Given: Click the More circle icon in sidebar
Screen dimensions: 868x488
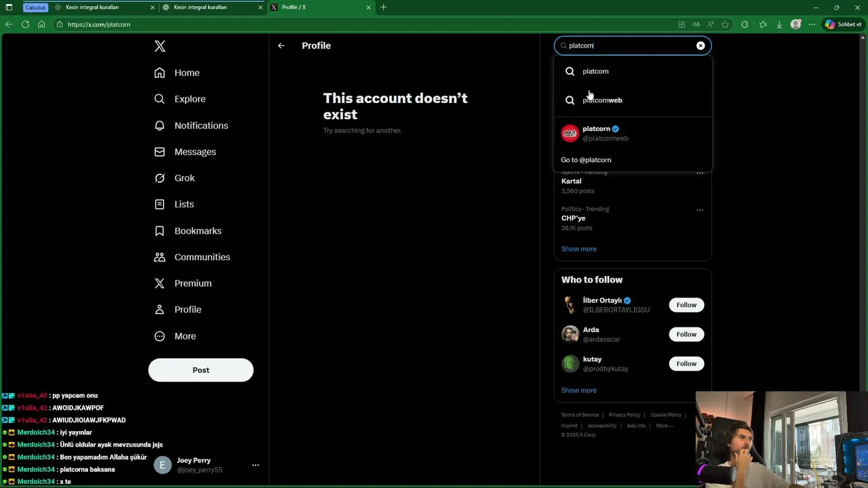Looking at the screenshot, I should (x=159, y=336).
